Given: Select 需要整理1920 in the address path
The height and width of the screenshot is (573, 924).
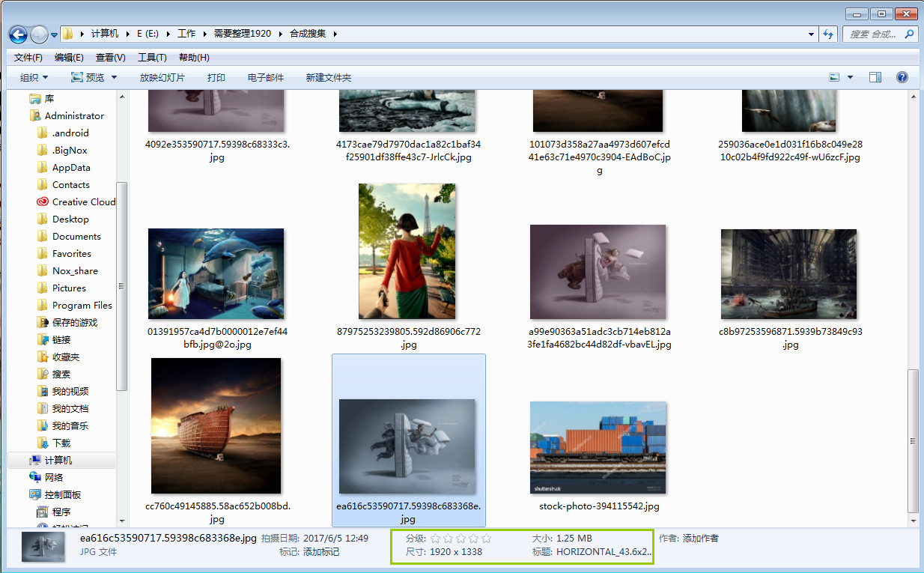Looking at the screenshot, I should [x=243, y=34].
